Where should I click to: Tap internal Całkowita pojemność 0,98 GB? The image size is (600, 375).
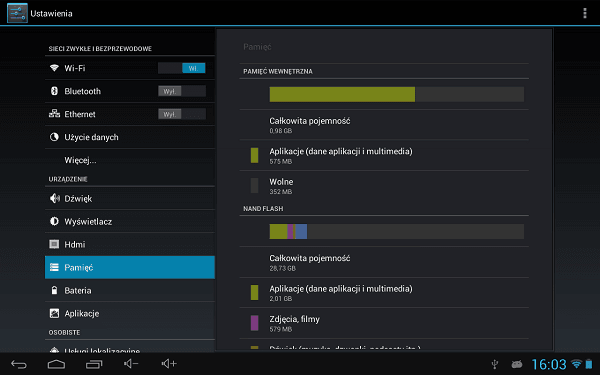pyautogui.click(x=384, y=125)
